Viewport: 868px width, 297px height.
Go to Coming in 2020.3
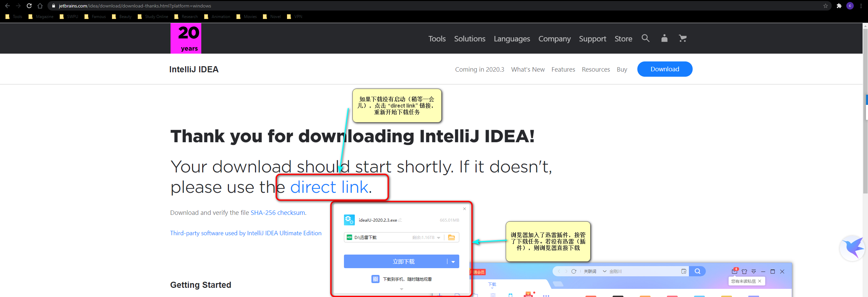pos(480,69)
